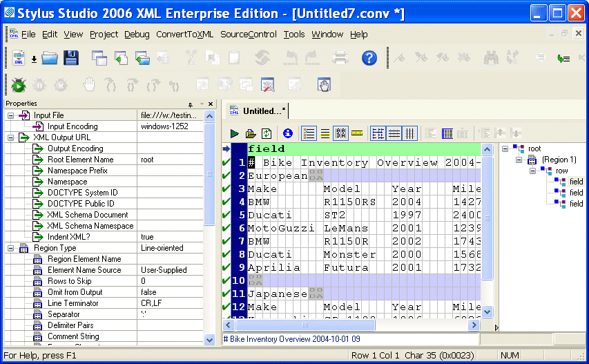
Task: Toggle the horizontal lines display button
Action: pyautogui.click(x=394, y=133)
